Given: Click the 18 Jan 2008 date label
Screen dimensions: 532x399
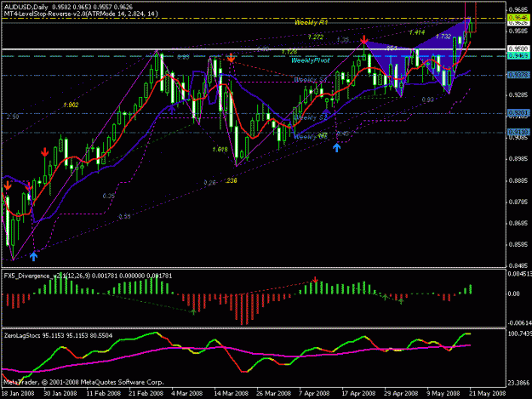Looking at the screenshot, I should pyautogui.click(x=18, y=393).
